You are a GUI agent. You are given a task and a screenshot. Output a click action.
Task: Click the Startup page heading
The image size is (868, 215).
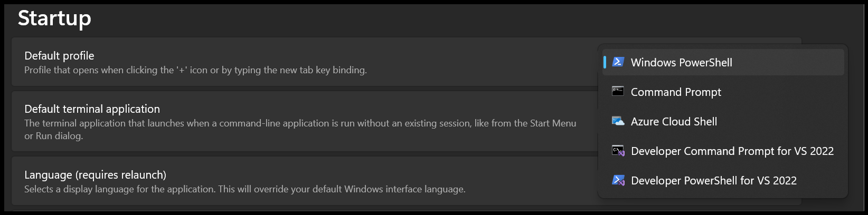pyautogui.click(x=54, y=18)
